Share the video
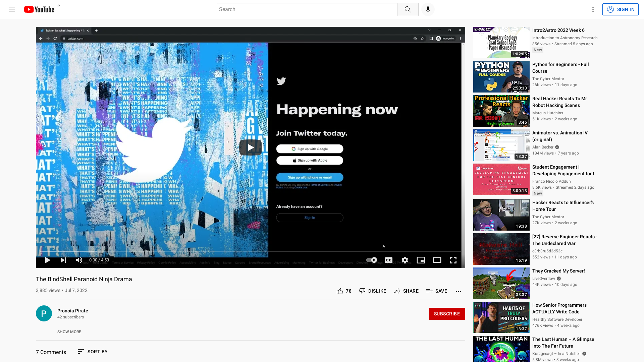 406,291
